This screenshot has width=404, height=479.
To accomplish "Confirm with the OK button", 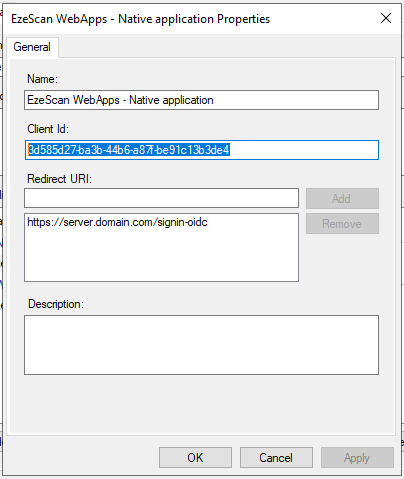I will [x=195, y=458].
